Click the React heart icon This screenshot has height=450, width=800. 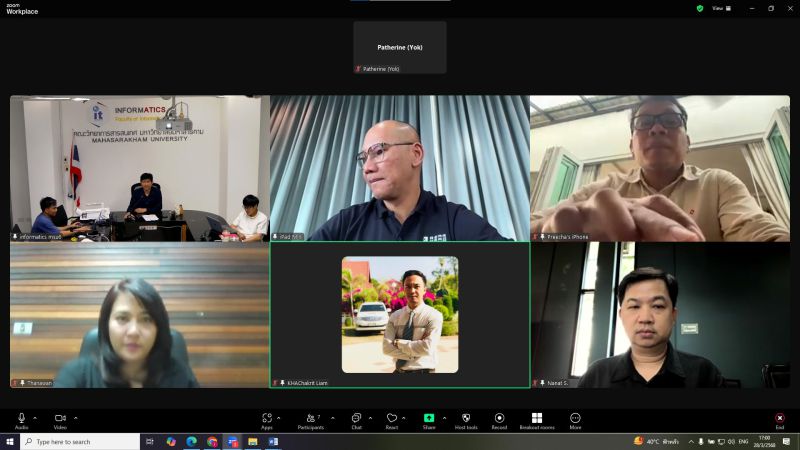pos(392,418)
